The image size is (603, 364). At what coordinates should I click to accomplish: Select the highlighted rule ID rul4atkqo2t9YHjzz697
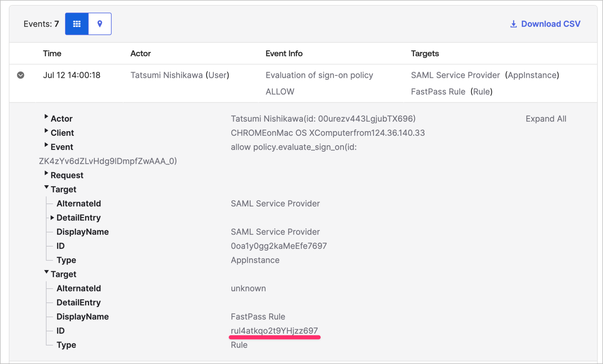click(274, 331)
